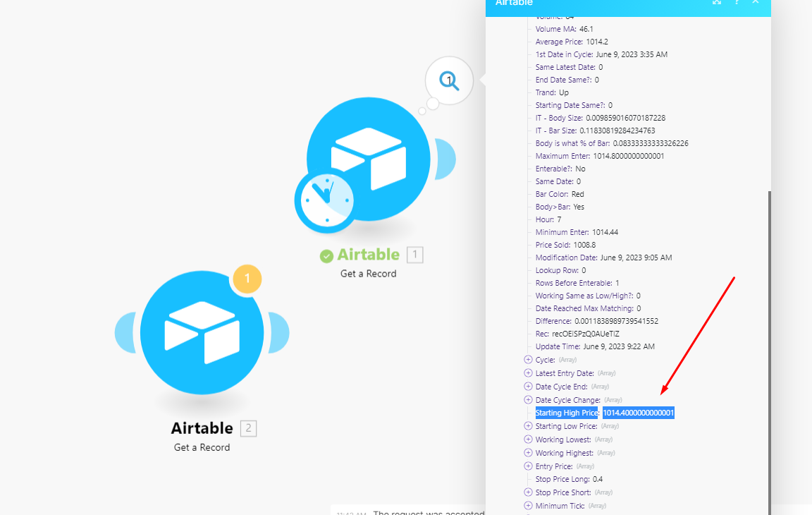Click the 'Enterable?: No' row
The width and height of the screenshot is (812, 515).
coord(560,169)
